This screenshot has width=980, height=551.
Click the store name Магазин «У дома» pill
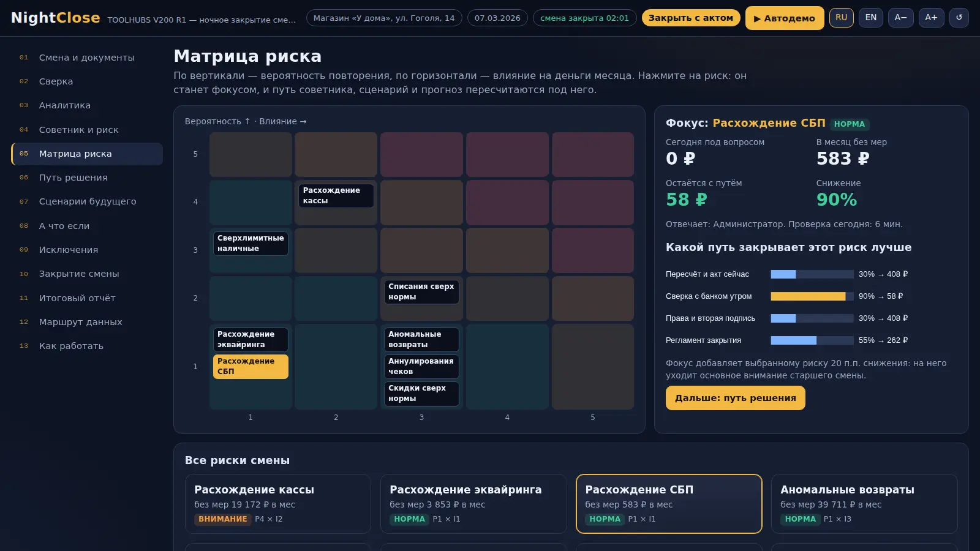384,18
